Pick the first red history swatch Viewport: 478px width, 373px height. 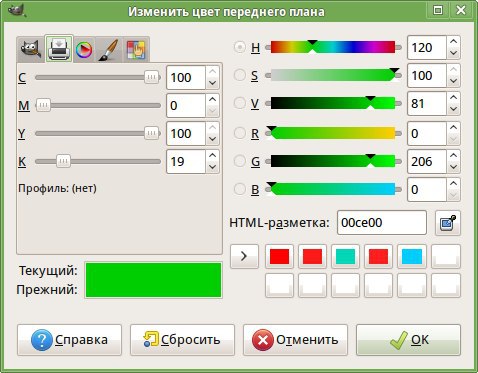click(x=279, y=256)
